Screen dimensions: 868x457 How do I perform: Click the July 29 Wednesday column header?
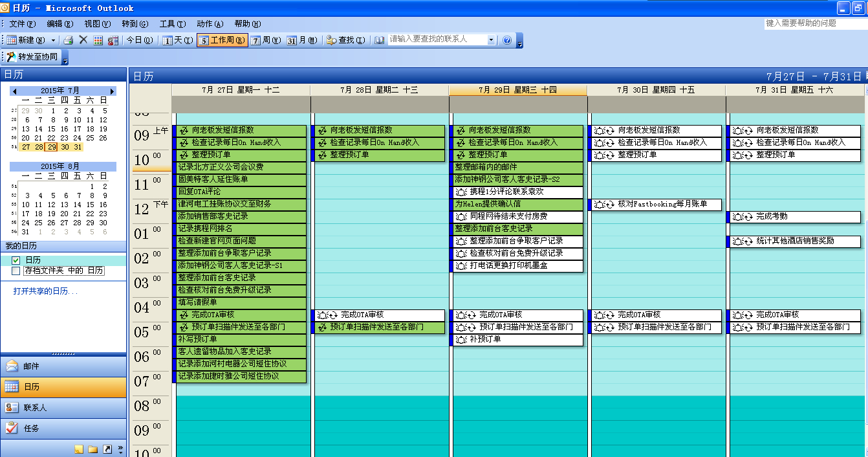pos(517,90)
